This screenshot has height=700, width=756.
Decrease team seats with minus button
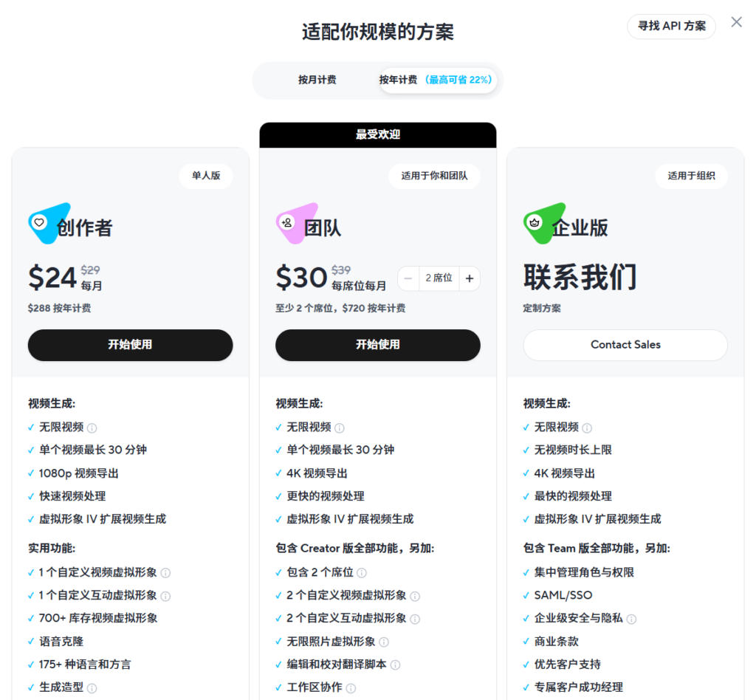pyautogui.click(x=408, y=278)
